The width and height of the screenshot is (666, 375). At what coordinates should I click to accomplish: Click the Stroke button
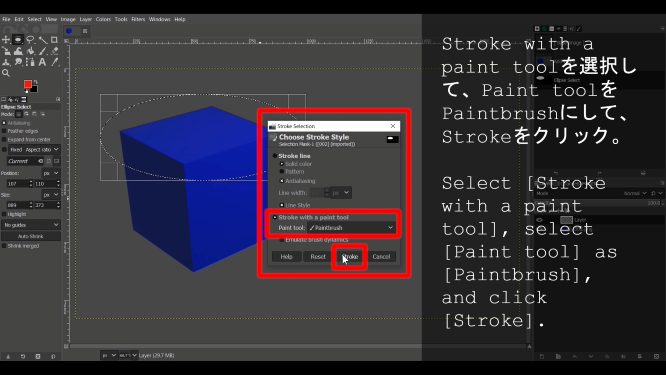(350, 257)
